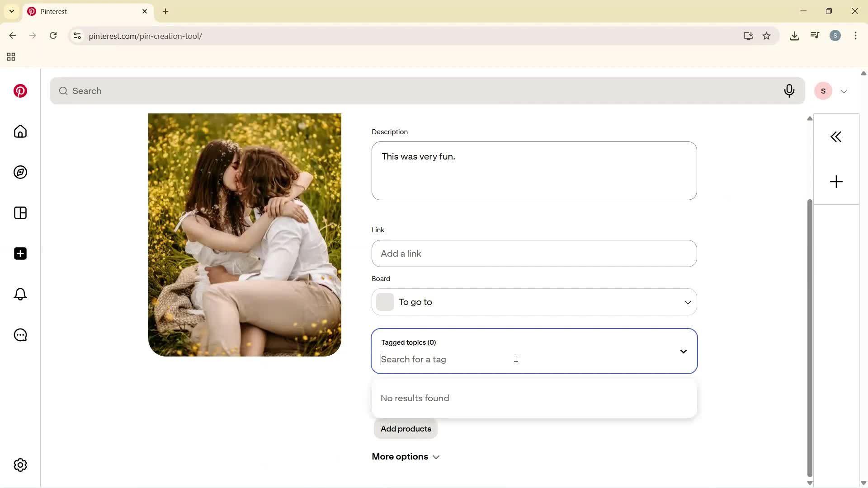Open Explore via the compass icon
Image resolution: width=868 pixels, height=488 pixels.
[x=20, y=172]
